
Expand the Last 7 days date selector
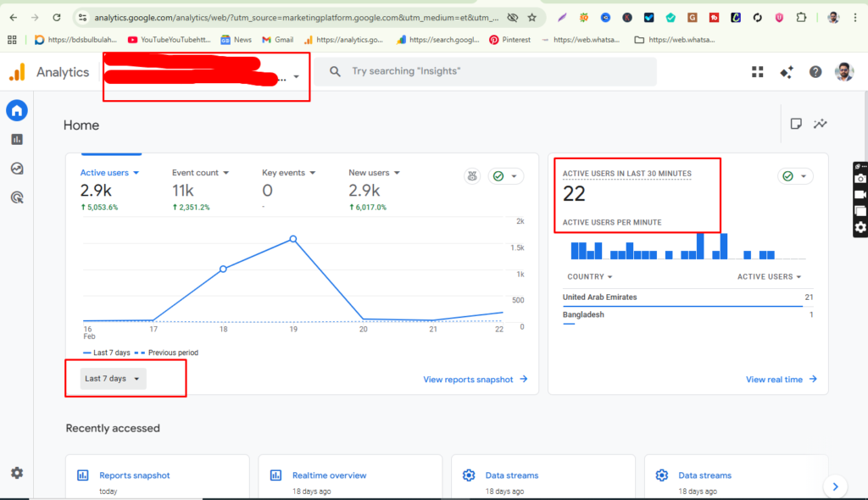[109, 379]
